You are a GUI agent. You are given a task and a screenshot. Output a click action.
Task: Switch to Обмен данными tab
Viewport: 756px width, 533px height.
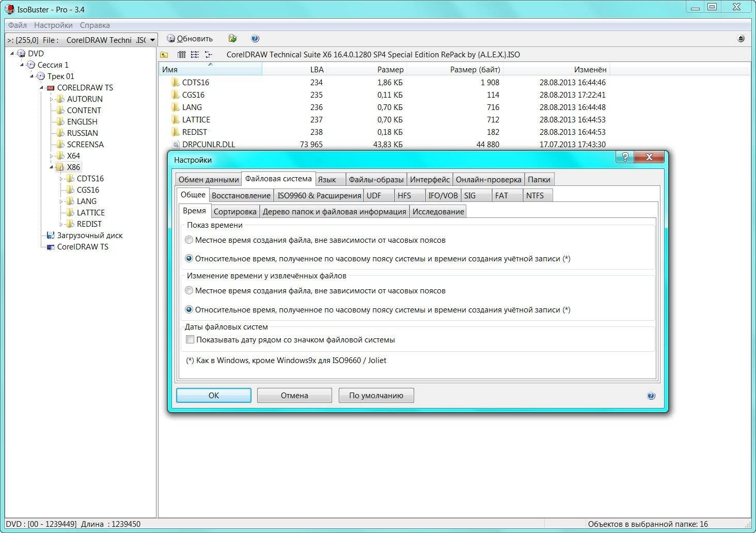[x=209, y=180]
